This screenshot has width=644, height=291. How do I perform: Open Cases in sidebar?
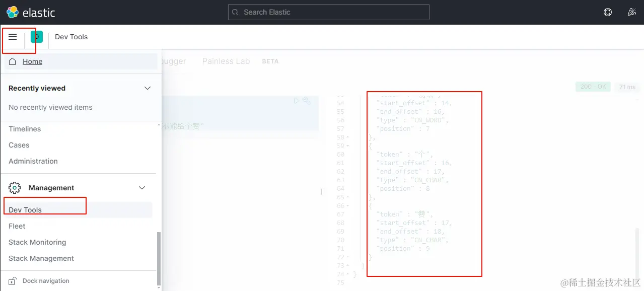click(x=19, y=145)
